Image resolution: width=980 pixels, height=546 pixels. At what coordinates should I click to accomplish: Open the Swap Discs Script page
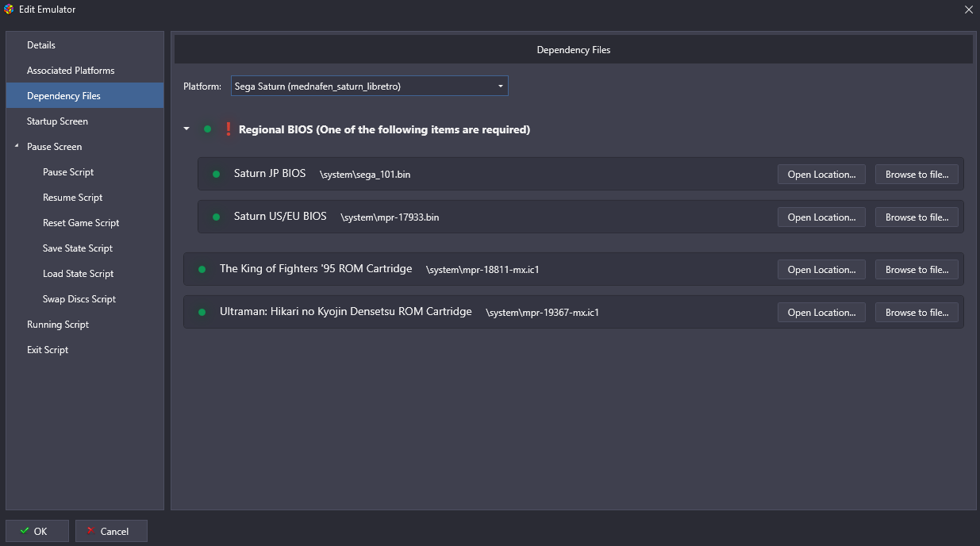coord(85,299)
